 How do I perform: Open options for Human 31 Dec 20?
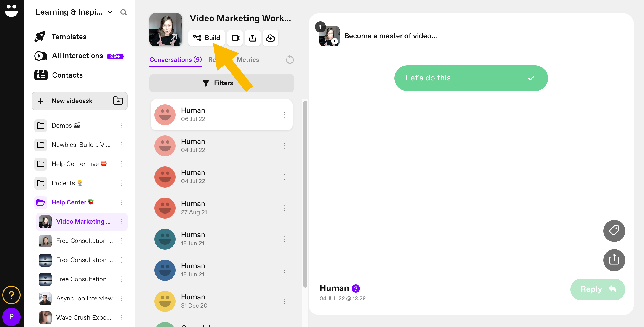[284, 301]
